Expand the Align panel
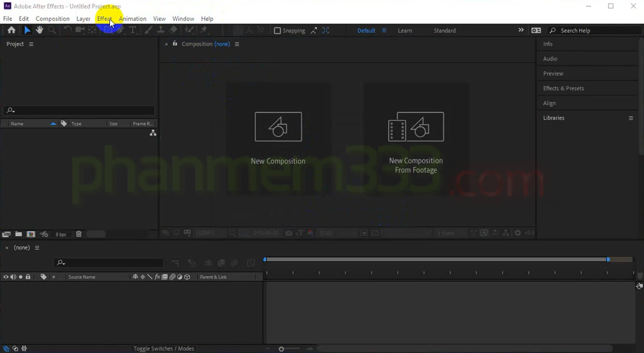The image size is (644, 353). (x=549, y=103)
